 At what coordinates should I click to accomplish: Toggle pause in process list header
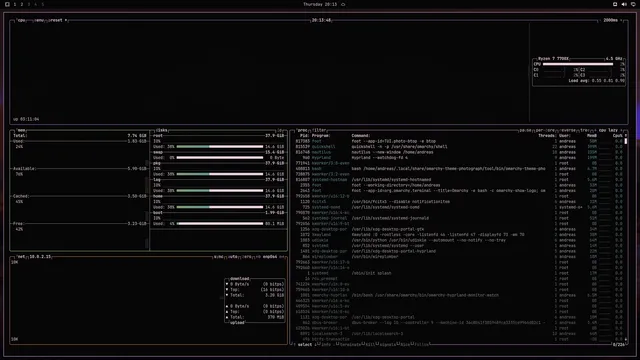tap(526, 130)
